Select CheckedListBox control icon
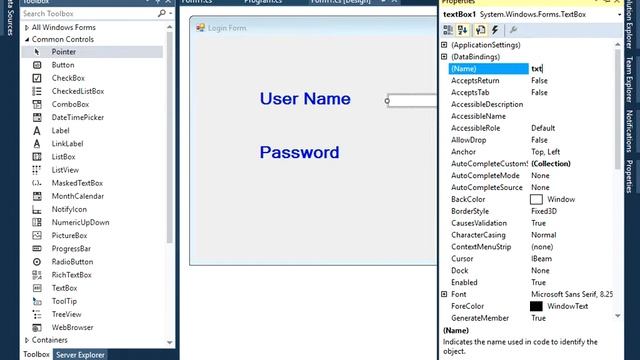This screenshot has width=640, height=360. click(37, 91)
